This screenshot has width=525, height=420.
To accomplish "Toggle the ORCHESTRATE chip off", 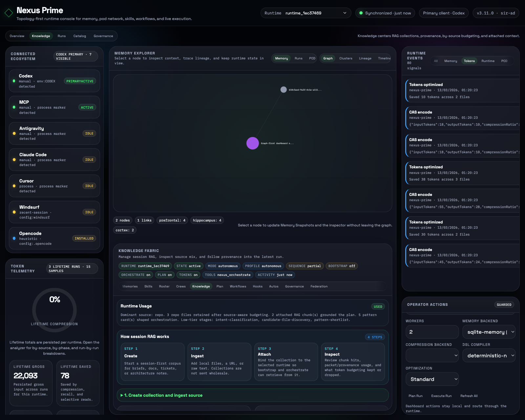I will pos(136,275).
